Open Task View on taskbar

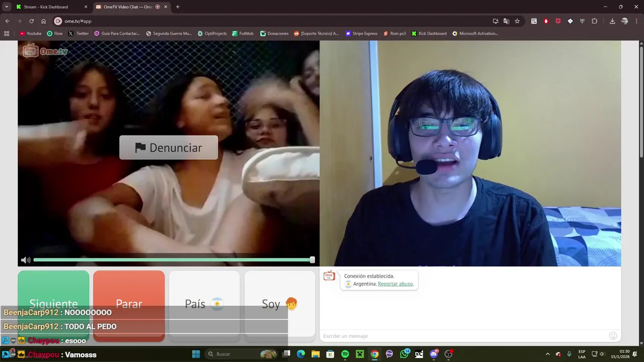tap(286, 354)
